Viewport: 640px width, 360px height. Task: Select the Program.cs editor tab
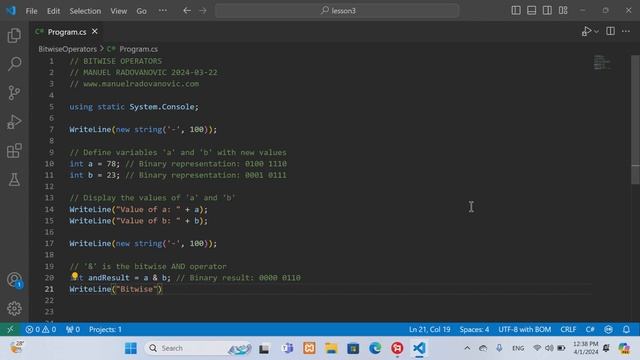[67, 32]
